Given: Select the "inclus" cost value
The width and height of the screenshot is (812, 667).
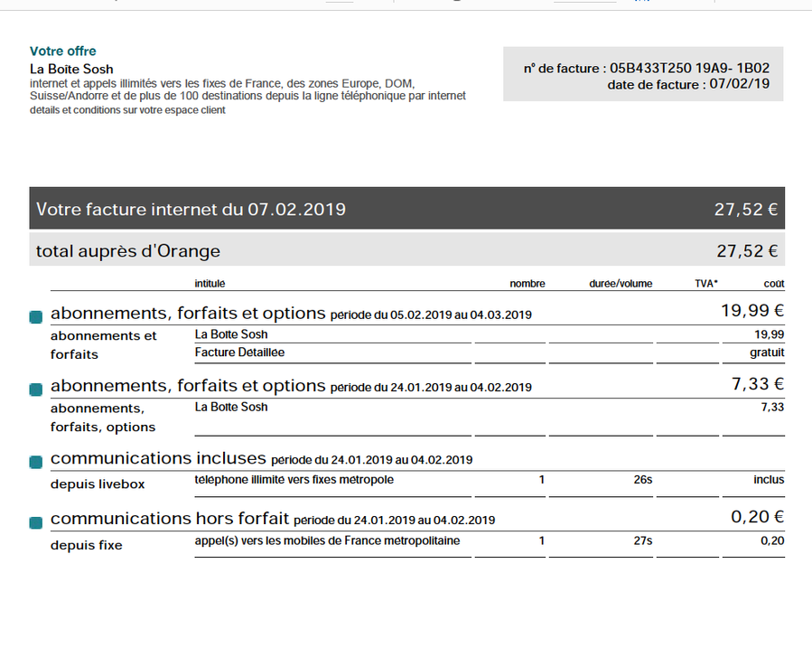Looking at the screenshot, I should (x=769, y=480).
